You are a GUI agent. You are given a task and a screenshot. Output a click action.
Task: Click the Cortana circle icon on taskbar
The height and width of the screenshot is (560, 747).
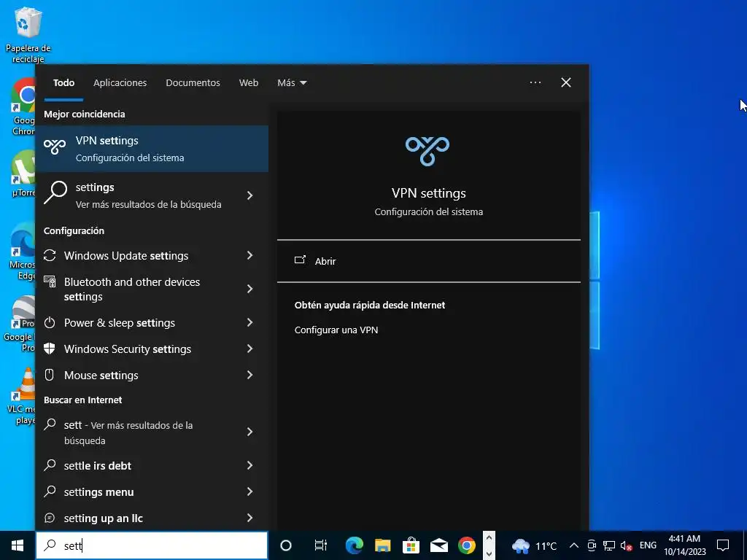pos(286,545)
